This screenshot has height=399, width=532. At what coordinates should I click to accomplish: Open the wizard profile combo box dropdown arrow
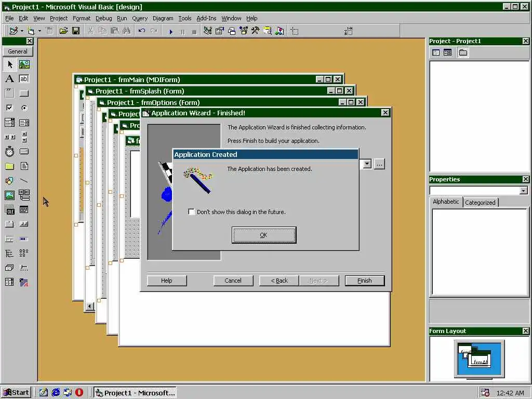pyautogui.click(x=367, y=164)
